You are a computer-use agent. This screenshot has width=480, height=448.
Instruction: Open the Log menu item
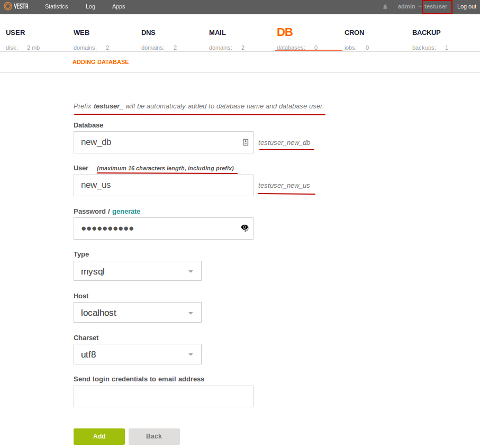[90, 6]
